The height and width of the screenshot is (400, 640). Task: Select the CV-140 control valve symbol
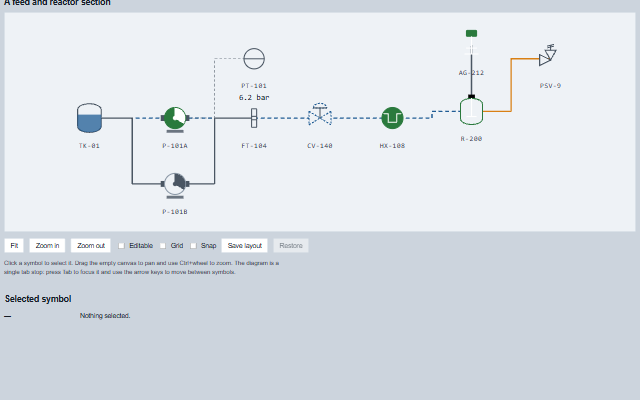320,114
